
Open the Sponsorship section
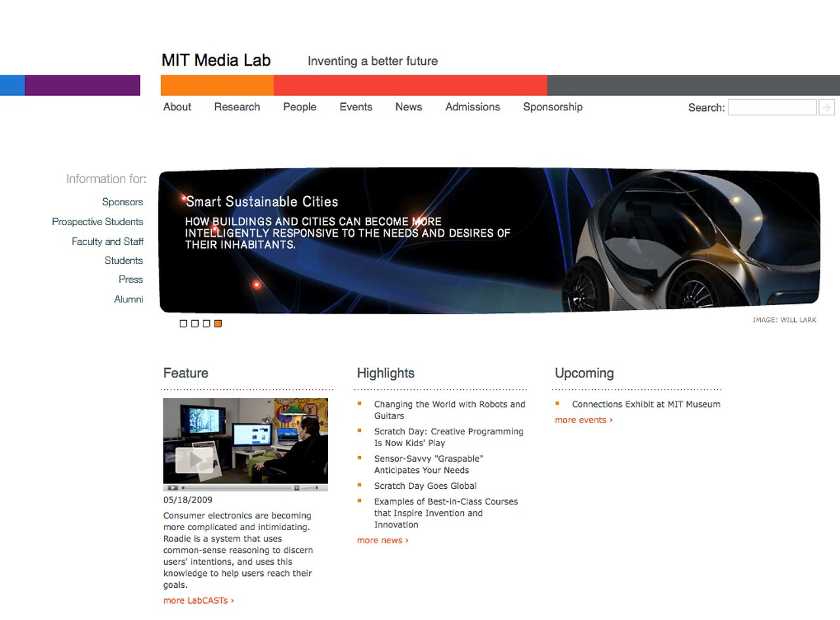[x=552, y=107]
